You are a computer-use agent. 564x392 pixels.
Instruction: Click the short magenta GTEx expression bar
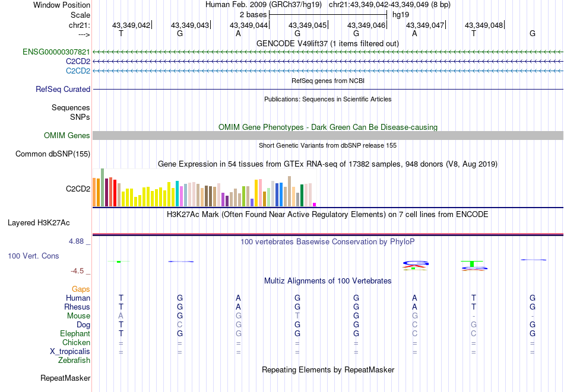(x=315, y=205)
